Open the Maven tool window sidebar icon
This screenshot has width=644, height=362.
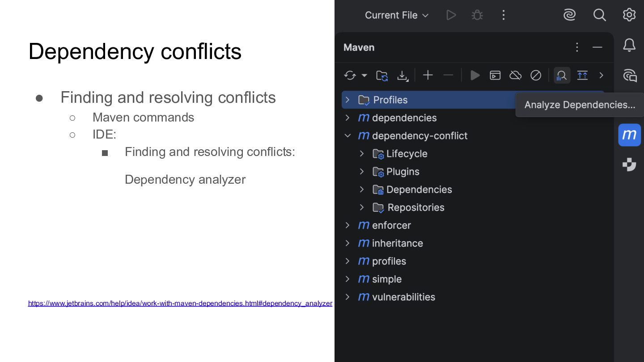[x=629, y=135]
